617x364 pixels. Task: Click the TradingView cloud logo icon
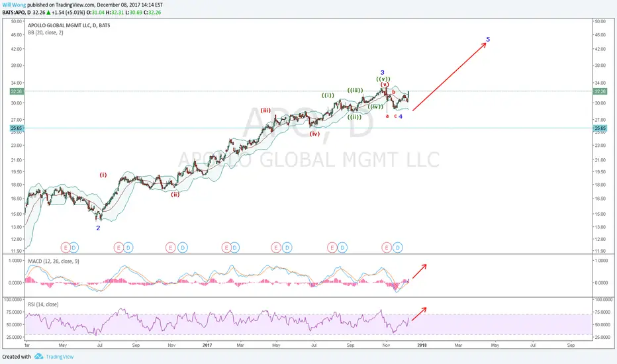pos(38,356)
